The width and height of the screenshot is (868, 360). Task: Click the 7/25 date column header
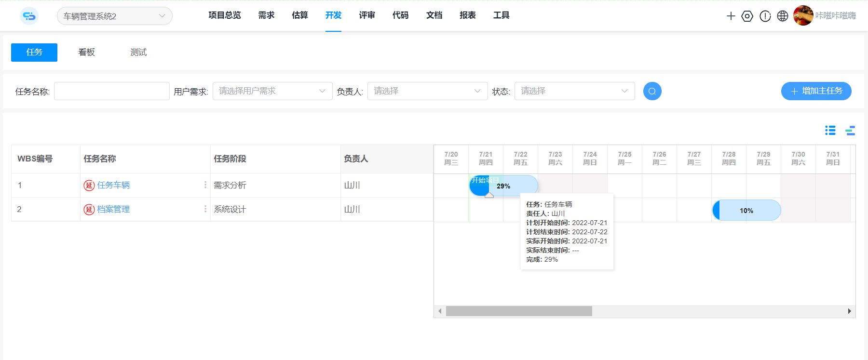pyautogui.click(x=625, y=159)
